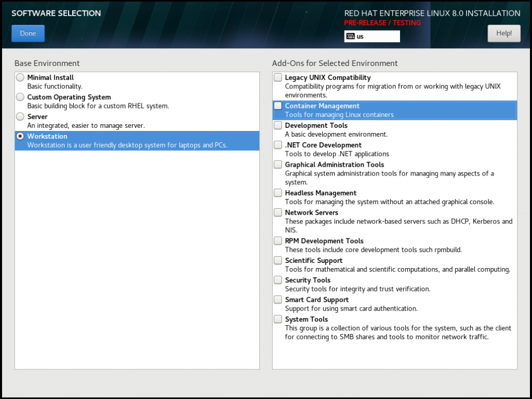Screen dimensions: 532x399
Task: Check the Smart Card Support checkbox
Action: pyautogui.click(x=278, y=300)
